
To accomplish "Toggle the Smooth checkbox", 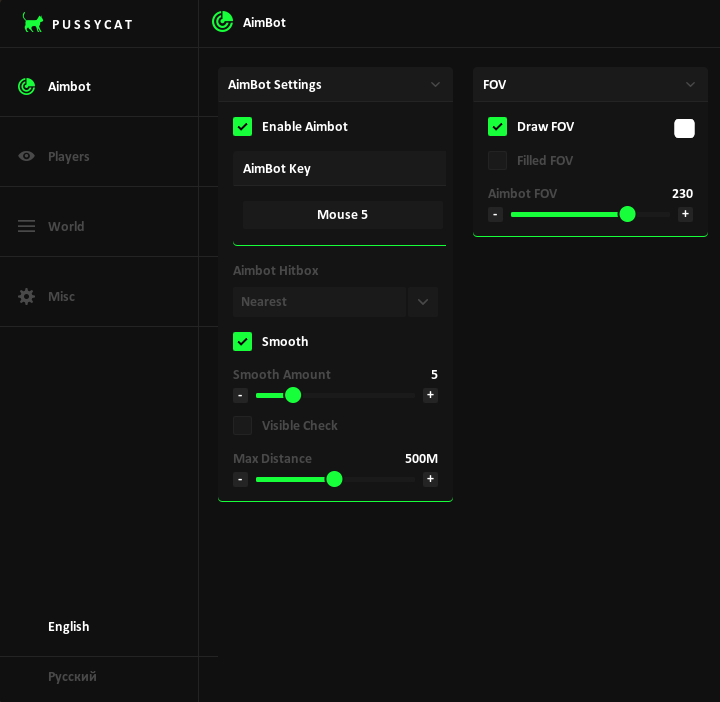I will point(242,342).
